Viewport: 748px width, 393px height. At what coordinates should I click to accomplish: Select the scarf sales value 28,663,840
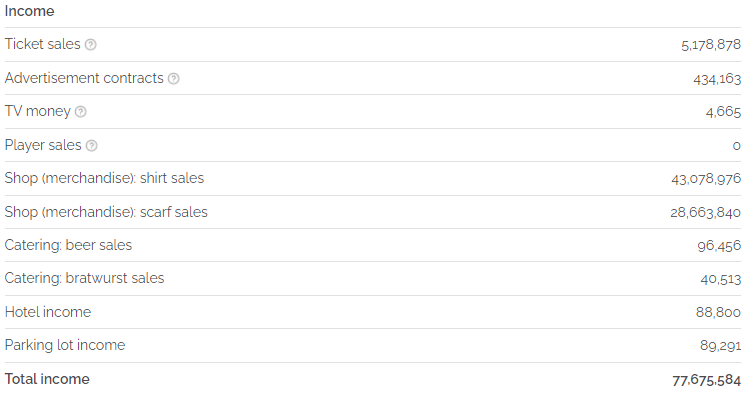[706, 212]
